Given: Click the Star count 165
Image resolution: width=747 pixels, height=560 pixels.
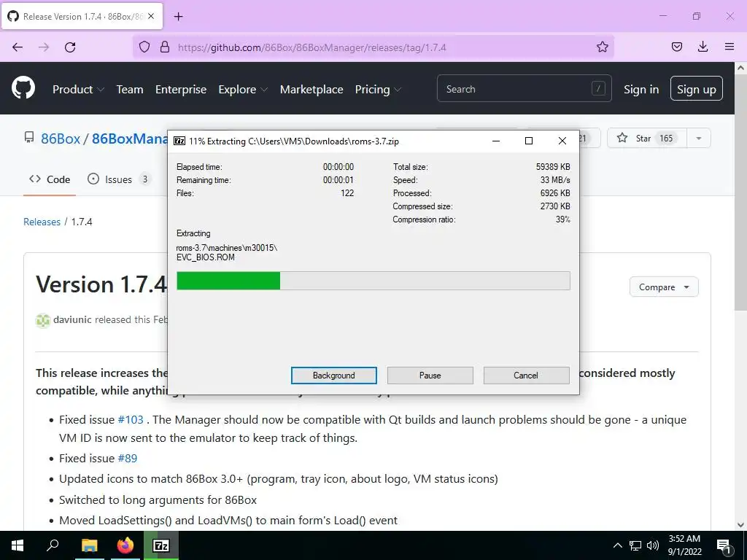Looking at the screenshot, I should click(666, 138).
